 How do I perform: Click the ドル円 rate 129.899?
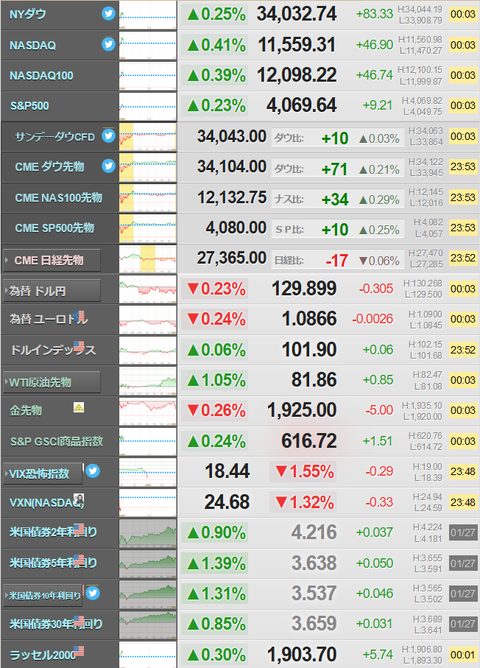point(304,288)
